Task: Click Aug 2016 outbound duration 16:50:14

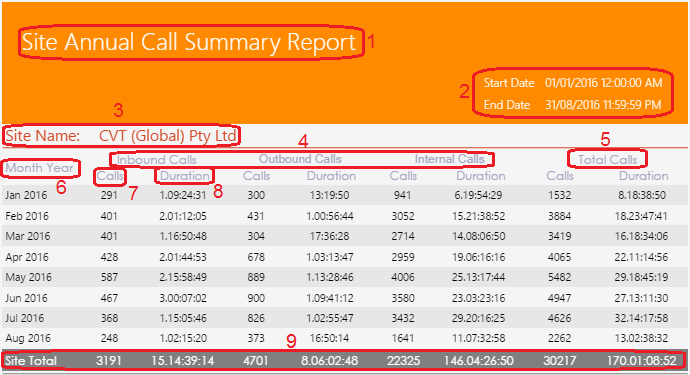Action: click(329, 338)
